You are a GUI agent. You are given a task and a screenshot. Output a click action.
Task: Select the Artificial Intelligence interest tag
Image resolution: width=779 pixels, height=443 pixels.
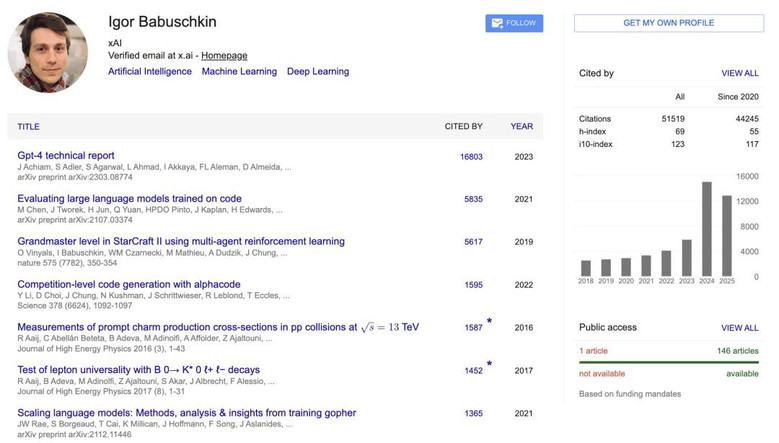pos(150,72)
